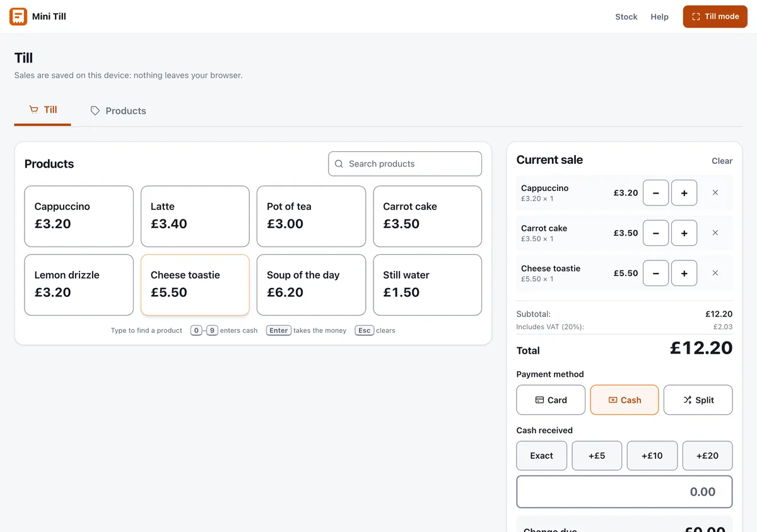Decrease Cheese toastie quantity with minus button
The width and height of the screenshot is (757, 532).
(655, 273)
